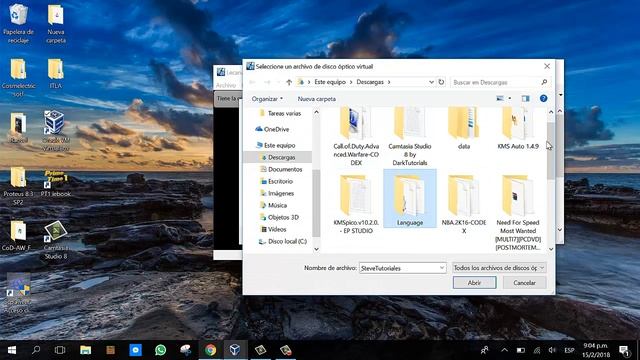Image resolution: width=640 pixels, height=360 pixels.
Task: Click the ESP language indicator in tray
Action: (569, 350)
